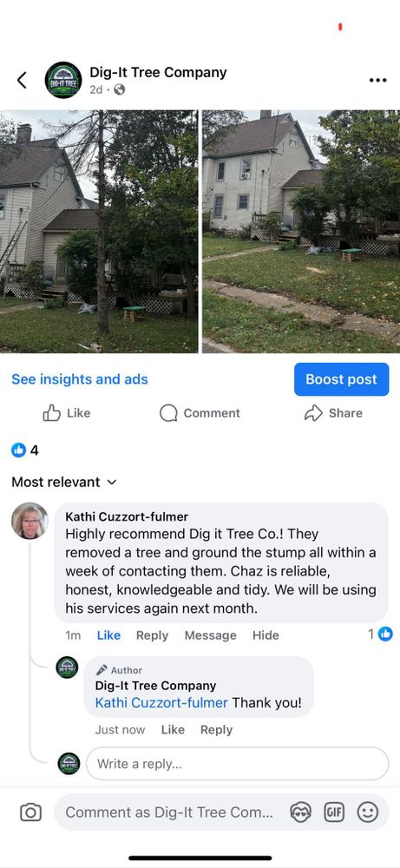Tap Comment action on the post
The image size is (400, 868).
(x=200, y=413)
